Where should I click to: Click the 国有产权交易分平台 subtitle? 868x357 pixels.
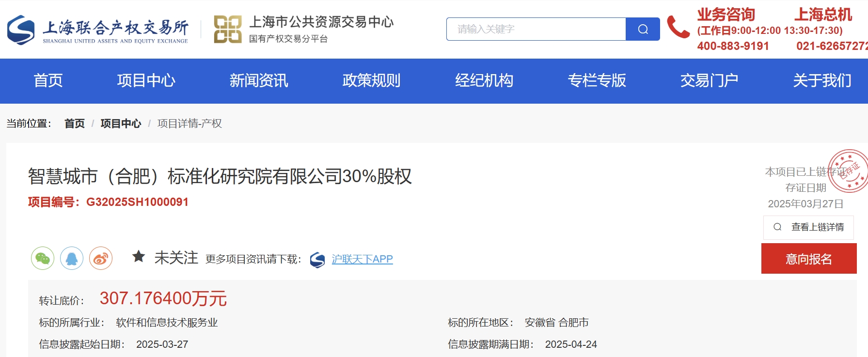click(288, 39)
